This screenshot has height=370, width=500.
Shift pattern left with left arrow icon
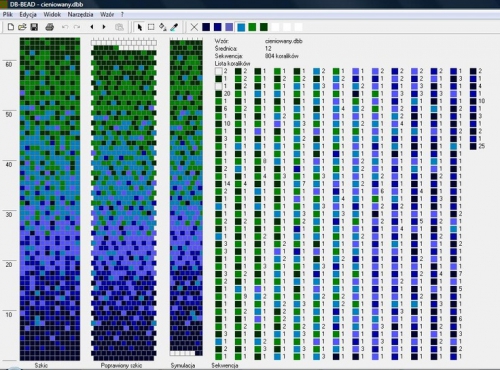tap(92, 27)
